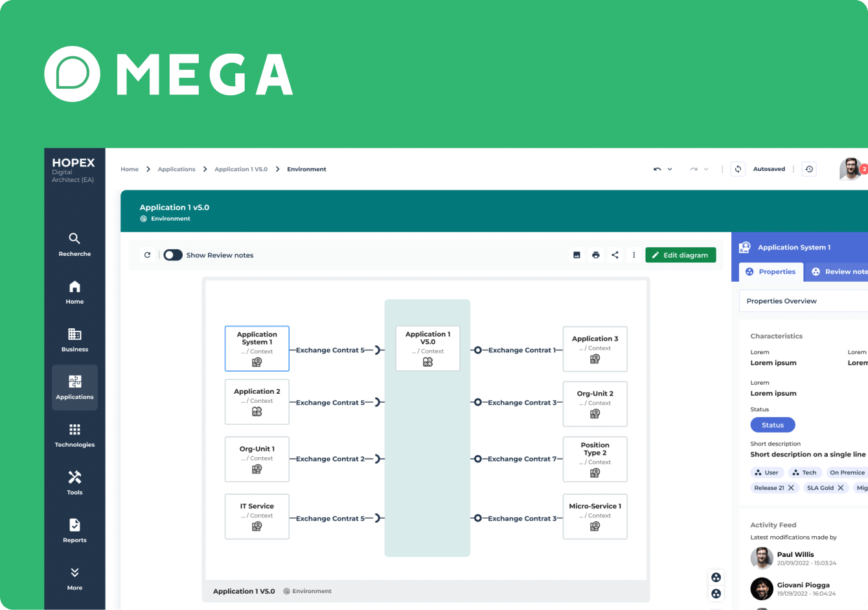
Task: Select the Micro-Service 1 node
Action: (595, 517)
